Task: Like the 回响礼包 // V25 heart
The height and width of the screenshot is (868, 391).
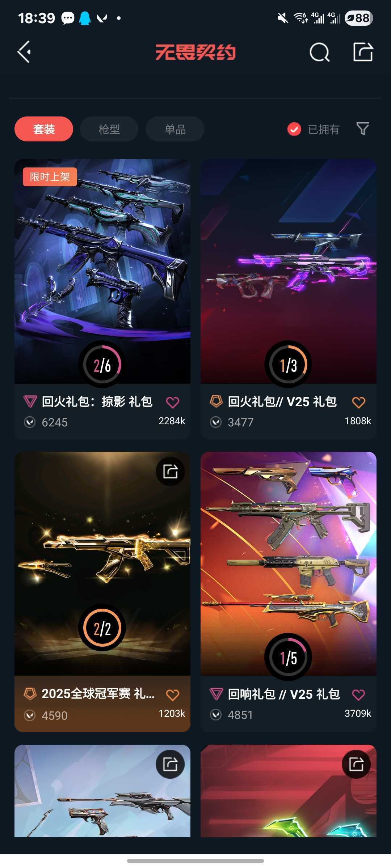Action: [x=358, y=694]
